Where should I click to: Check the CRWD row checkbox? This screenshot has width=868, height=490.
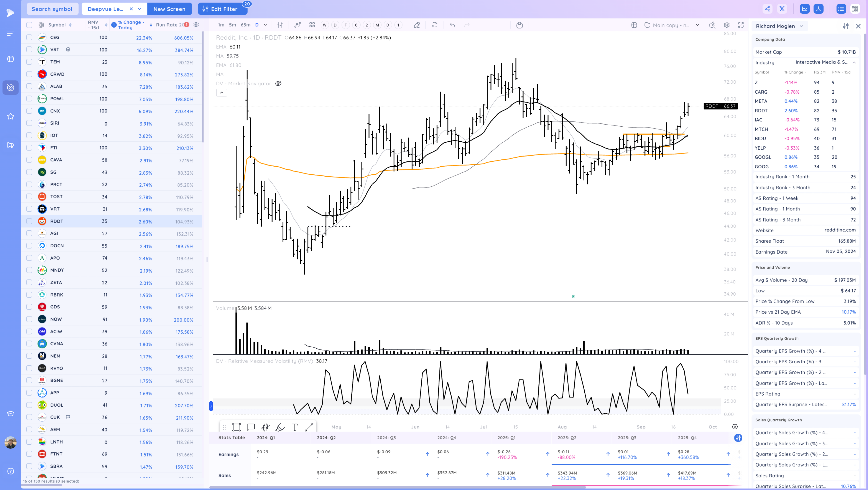click(29, 74)
